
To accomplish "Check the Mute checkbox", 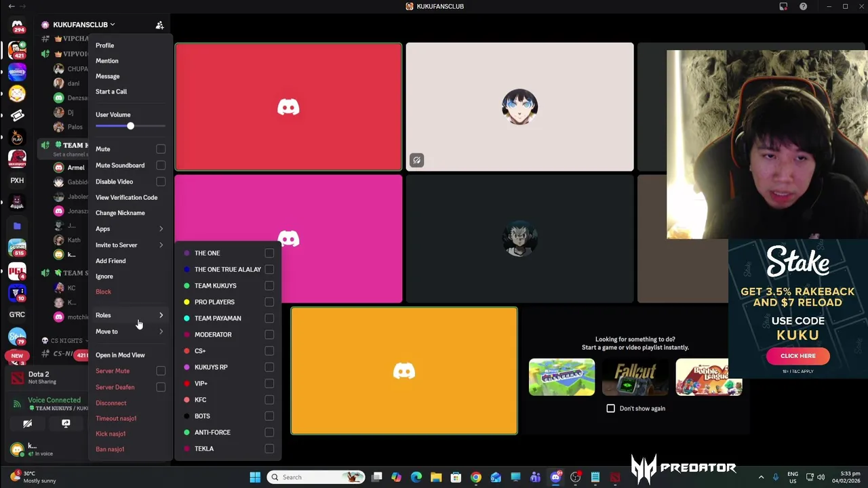I will tap(161, 149).
